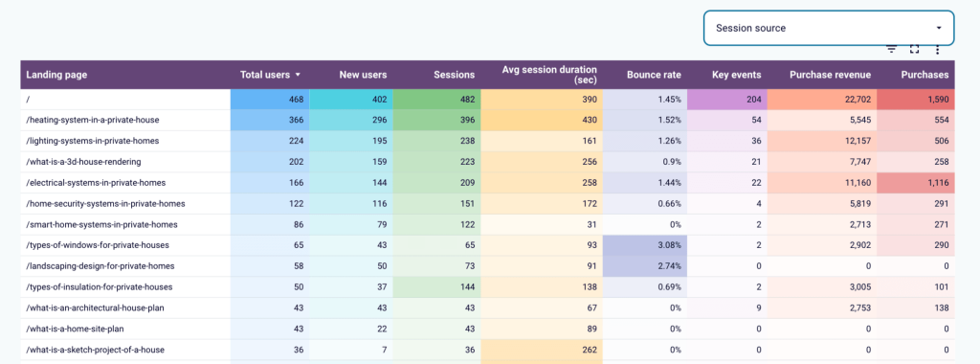Select /what-is-a-sketch-project-of-a-house row
This screenshot has width=980, height=364.
coord(487,351)
